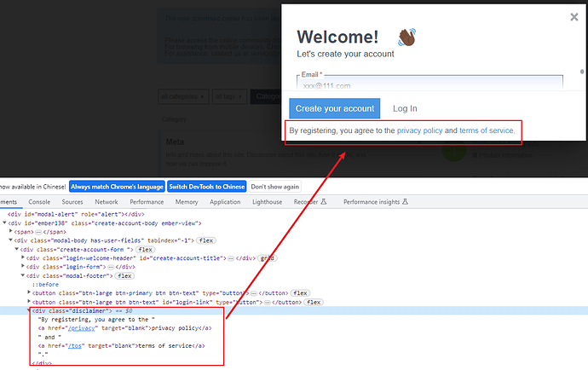Click flex badge next to modal-body
The width and height of the screenshot is (588, 370).
click(x=206, y=240)
